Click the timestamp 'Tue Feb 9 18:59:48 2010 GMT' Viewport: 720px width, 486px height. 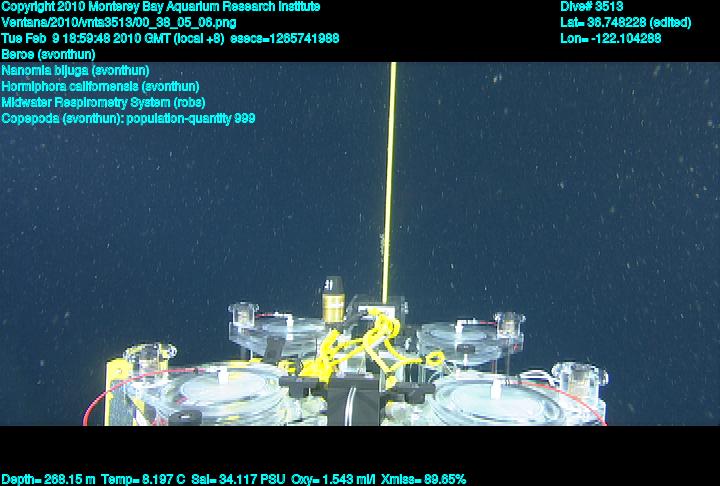pyautogui.click(x=86, y=38)
